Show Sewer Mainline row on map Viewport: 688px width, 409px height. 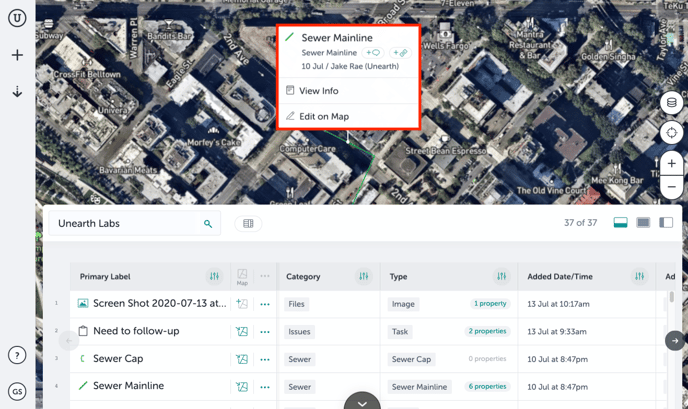click(242, 387)
